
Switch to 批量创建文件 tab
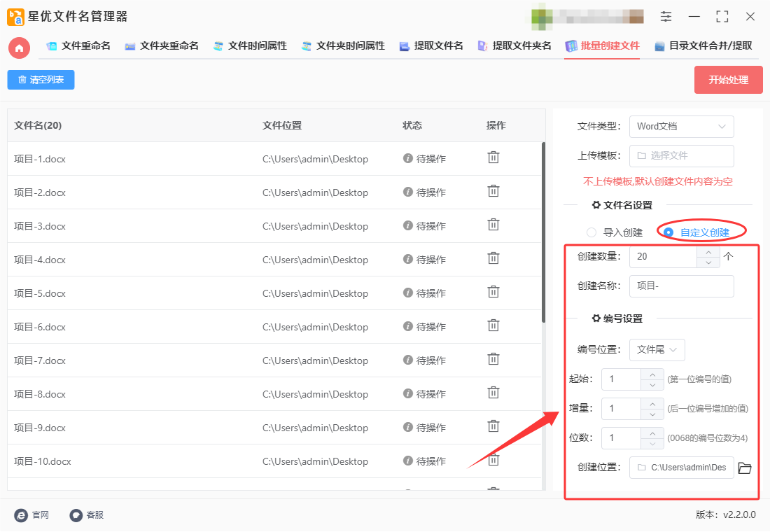tap(602, 46)
